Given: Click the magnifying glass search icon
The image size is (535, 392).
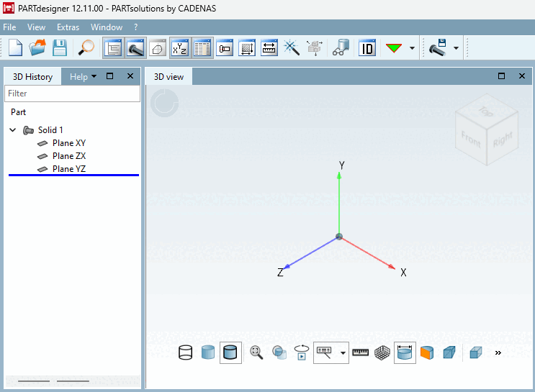Looking at the screenshot, I should (x=86, y=47).
